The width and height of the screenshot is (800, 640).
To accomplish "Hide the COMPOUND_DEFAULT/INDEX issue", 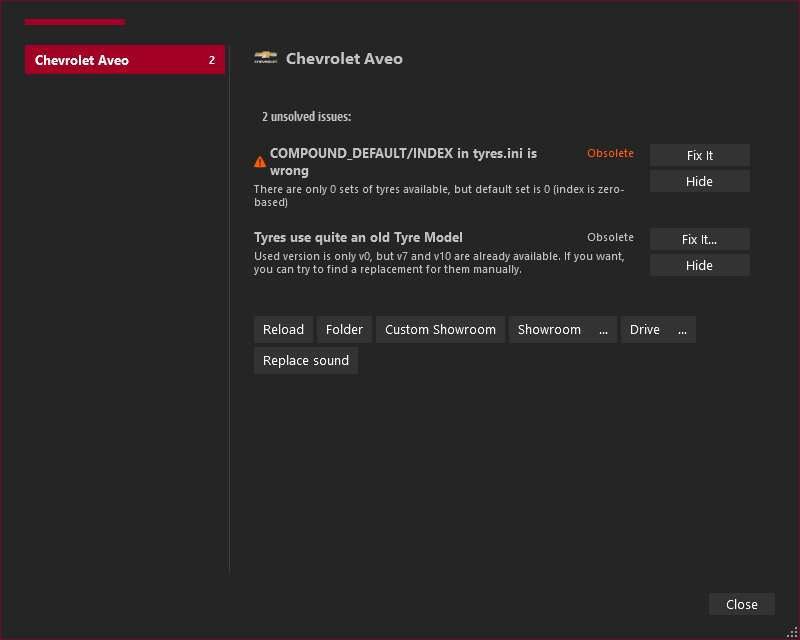I will [699, 181].
